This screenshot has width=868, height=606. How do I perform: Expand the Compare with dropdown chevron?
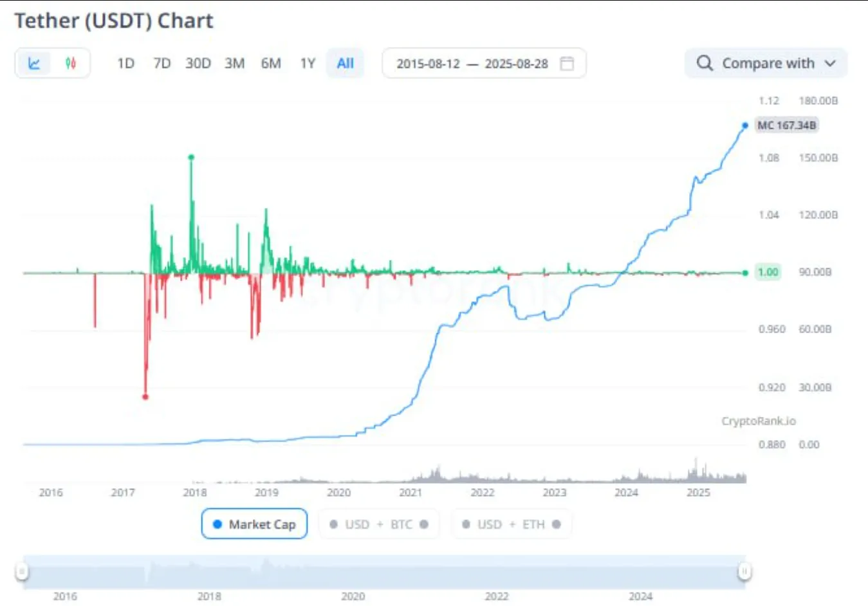coord(830,63)
